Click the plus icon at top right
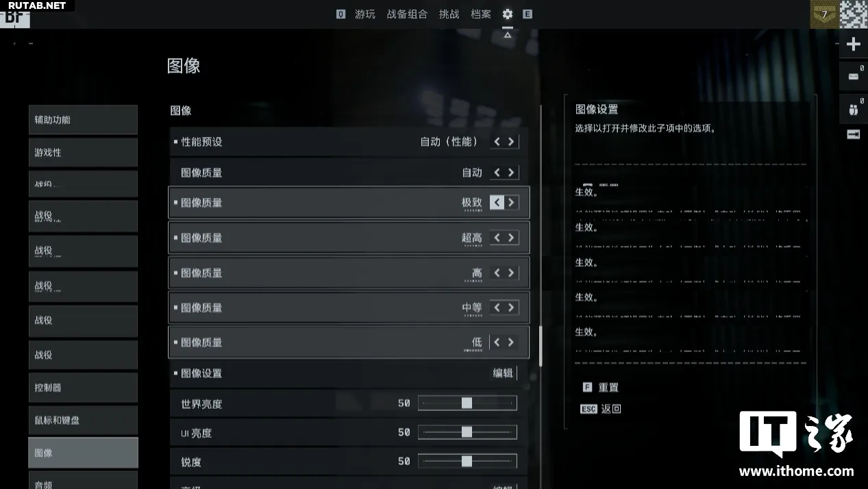 point(853,45)
